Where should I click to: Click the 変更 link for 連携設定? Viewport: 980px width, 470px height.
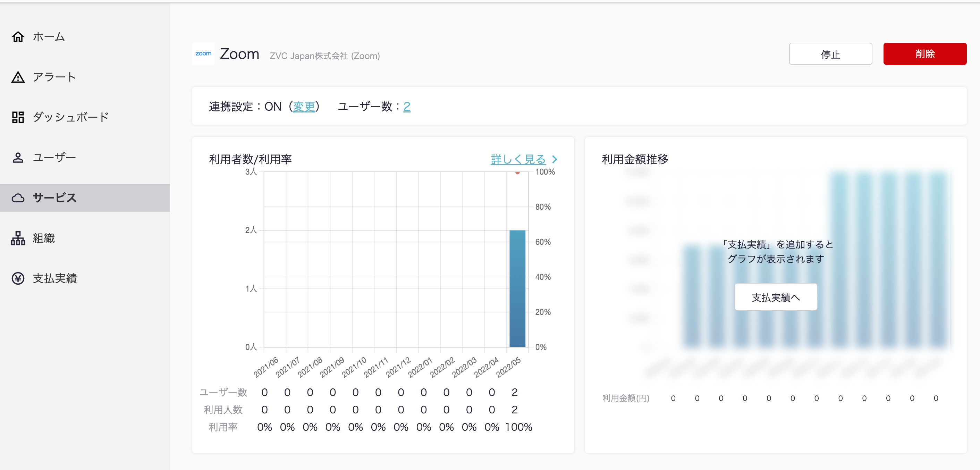coord(304,107)
